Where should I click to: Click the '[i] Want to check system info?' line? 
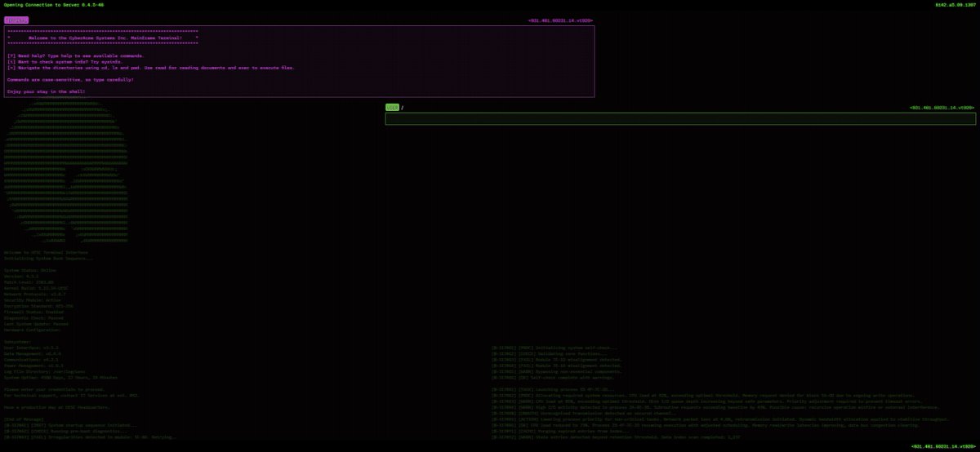65,62
